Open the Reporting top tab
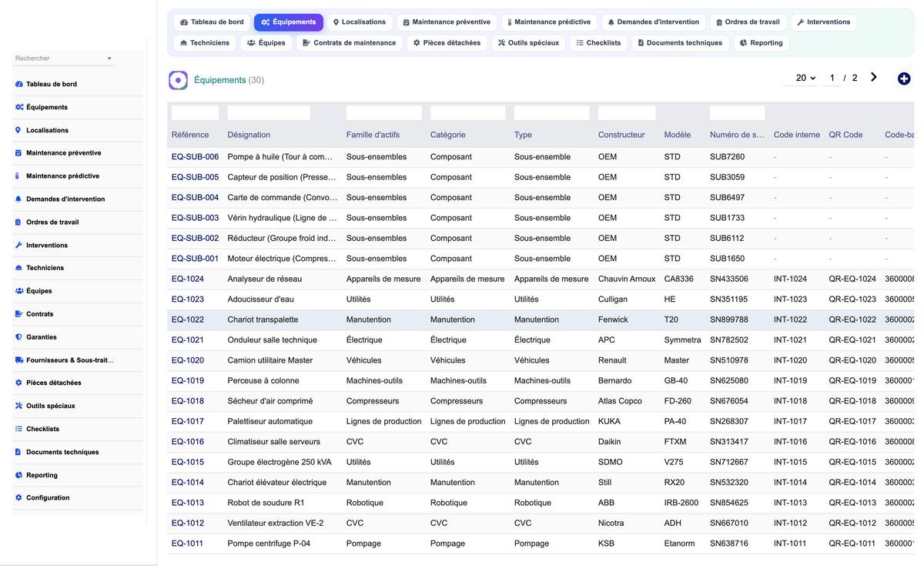The width and height of the screenshot is (924, 572). (761, 43)
